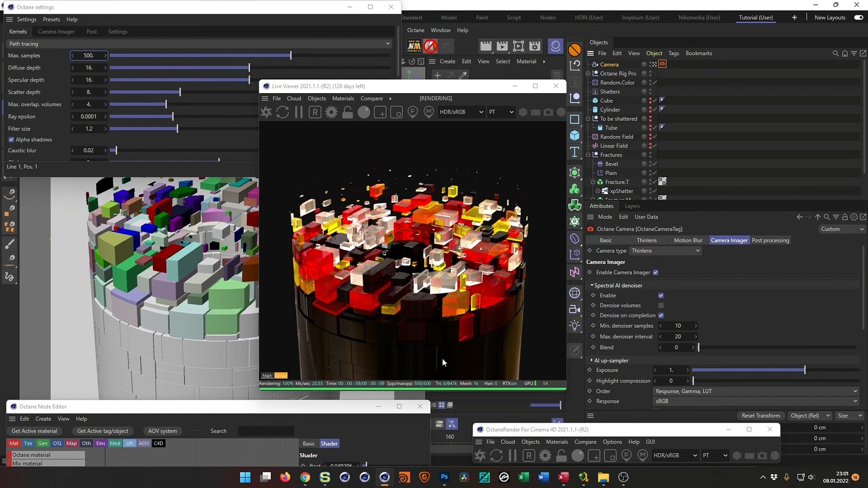
Task: Collapse the Fractures object group
Action: pyautogui.click(x=588, y=155)
